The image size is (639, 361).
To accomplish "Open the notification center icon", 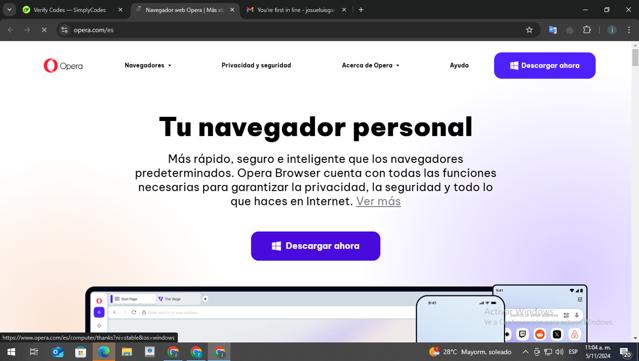I will (x=626, y=352).
